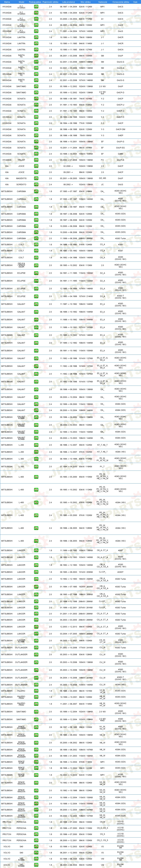Viewport: 141px width, 868px height.
Task: Click the PAJERO model cell with 1.8 engine
Action: click(x=21, y=691)
